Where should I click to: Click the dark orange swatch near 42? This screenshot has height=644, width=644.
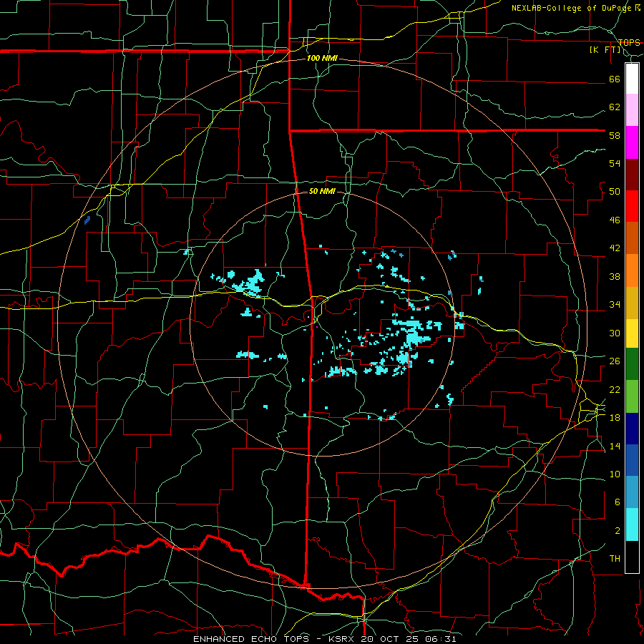coord(632,238)
